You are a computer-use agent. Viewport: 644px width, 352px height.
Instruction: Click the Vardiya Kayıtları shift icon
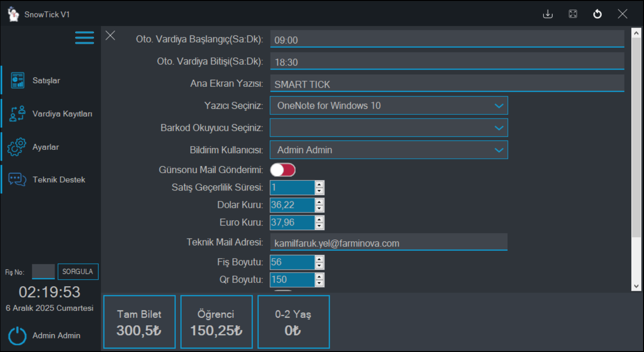coord(18,114)
